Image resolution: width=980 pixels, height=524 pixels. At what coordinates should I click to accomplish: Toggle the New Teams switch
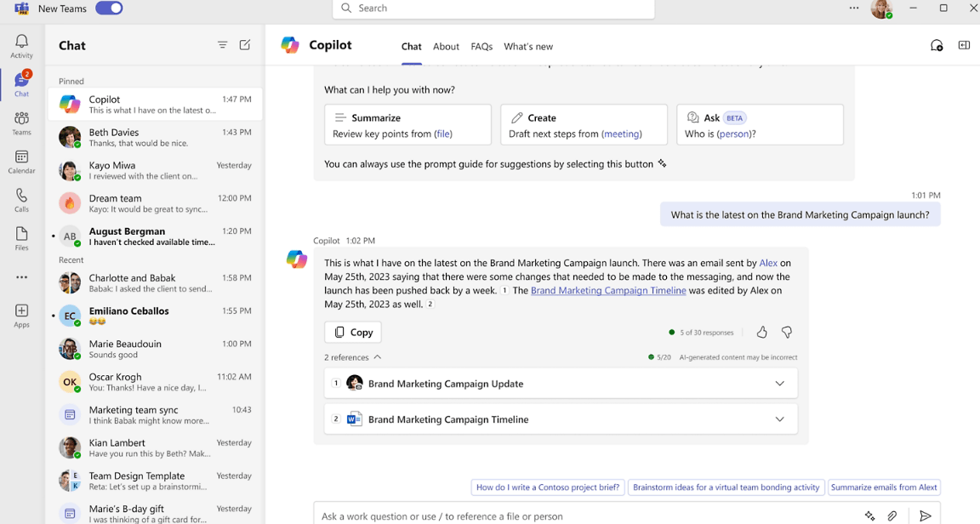pos(109,9)
